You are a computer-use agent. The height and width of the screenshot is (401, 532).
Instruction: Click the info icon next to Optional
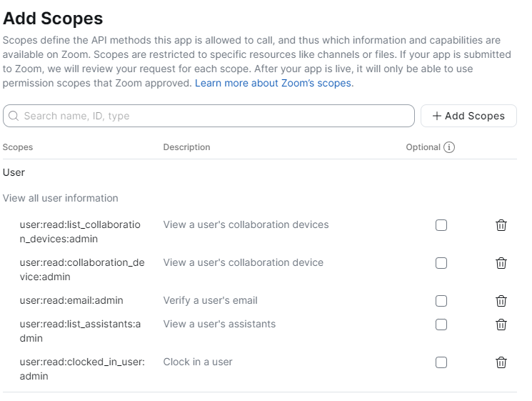click(449, 147)
